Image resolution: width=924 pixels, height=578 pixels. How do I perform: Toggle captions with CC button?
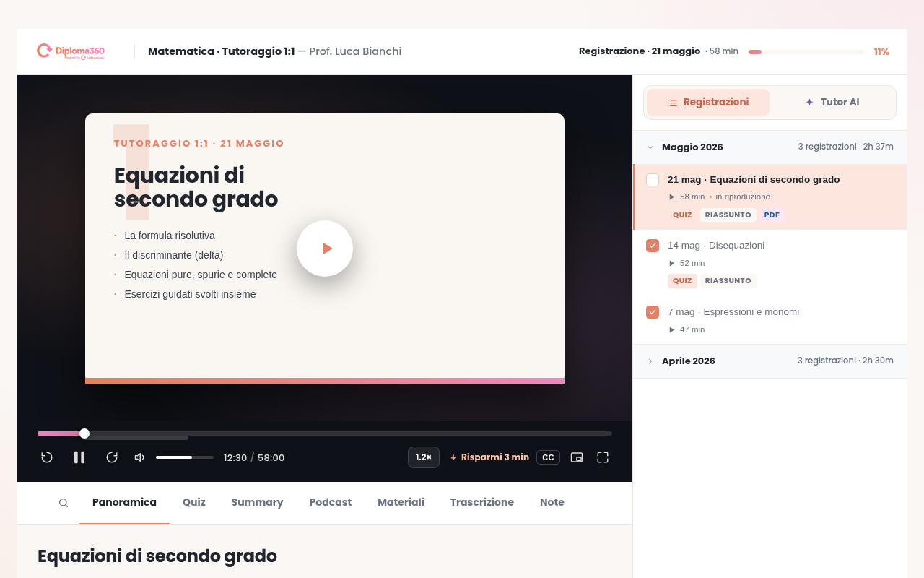pos(548,457)
